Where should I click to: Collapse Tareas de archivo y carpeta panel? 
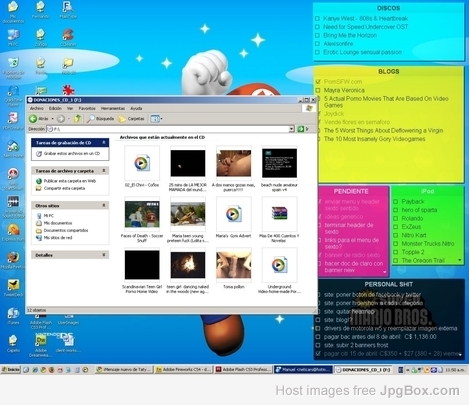click(x=104, y=171)
